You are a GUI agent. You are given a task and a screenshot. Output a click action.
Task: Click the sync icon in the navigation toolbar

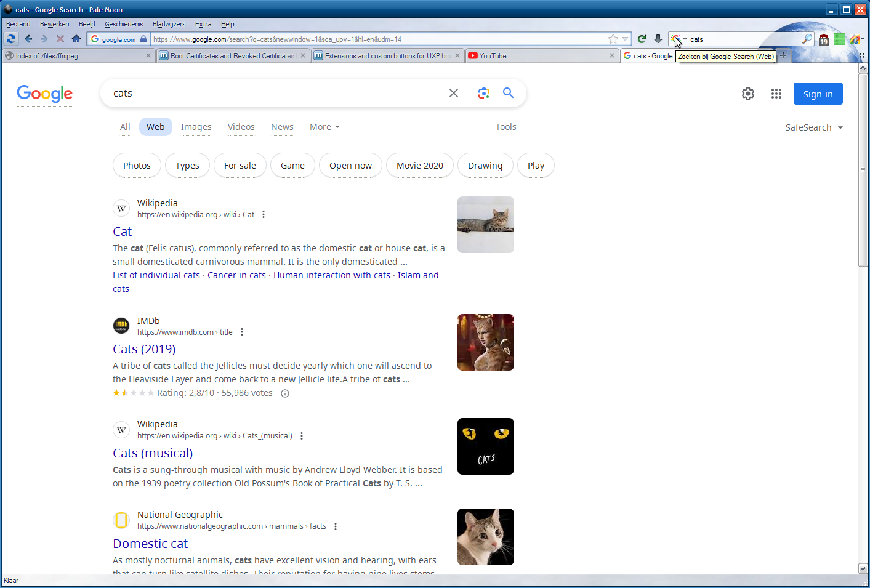point(11,39)
